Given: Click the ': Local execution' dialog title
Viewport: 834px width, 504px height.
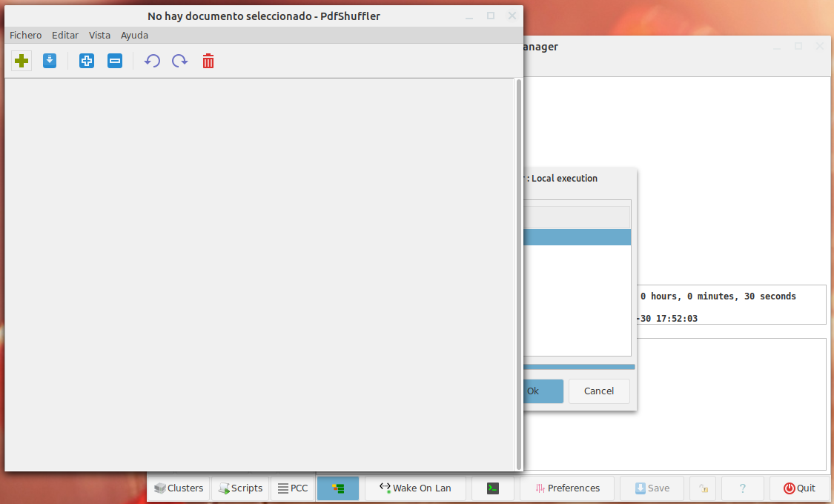Looking at the screenshot, I should (x=562, y=178).
